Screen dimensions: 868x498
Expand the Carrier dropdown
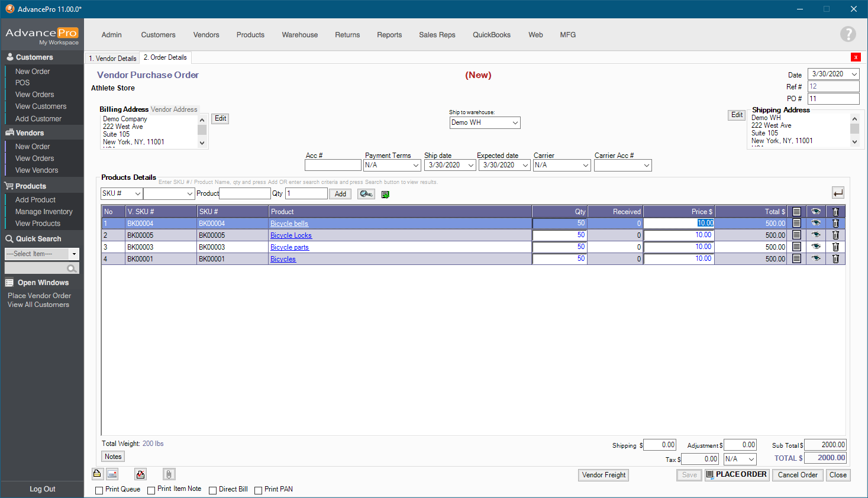pos(585,166)
